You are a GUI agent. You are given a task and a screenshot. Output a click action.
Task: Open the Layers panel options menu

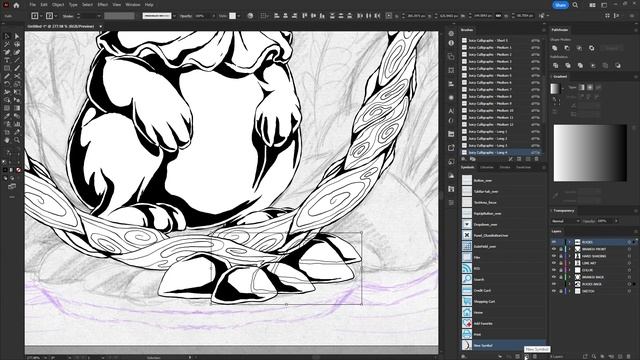point(636,231)
